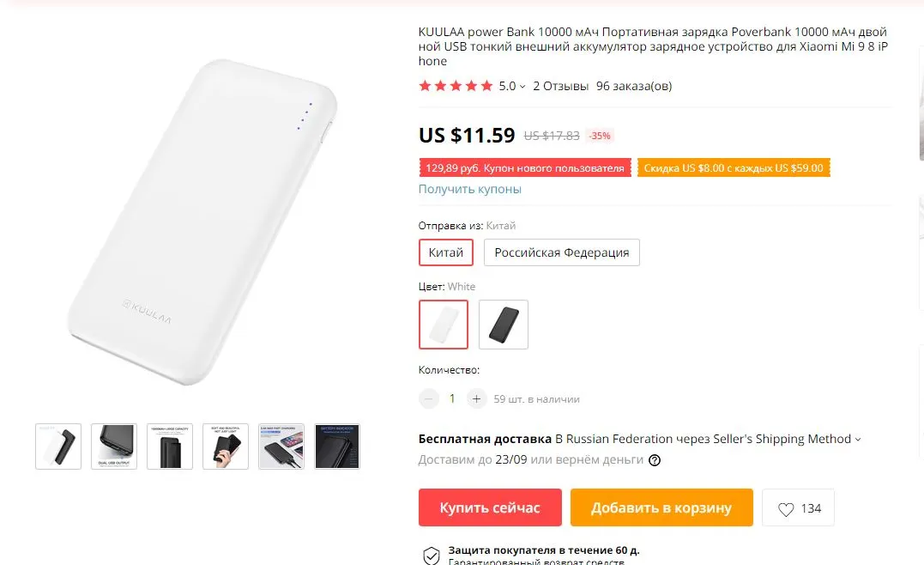Select Российская Федерация as shipping origin
This screenshot has width=924, height=565.
pos(562,252)
